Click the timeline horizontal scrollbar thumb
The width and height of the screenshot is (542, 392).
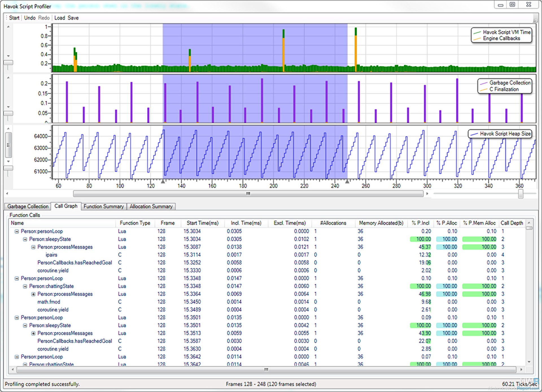coord(248,194)
